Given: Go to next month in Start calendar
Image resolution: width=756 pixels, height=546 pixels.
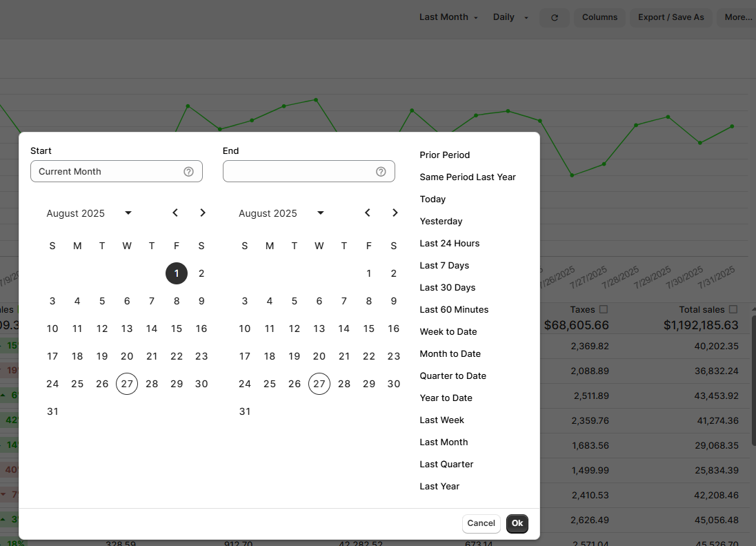Looking at the screenshot, I should (203, 213).
